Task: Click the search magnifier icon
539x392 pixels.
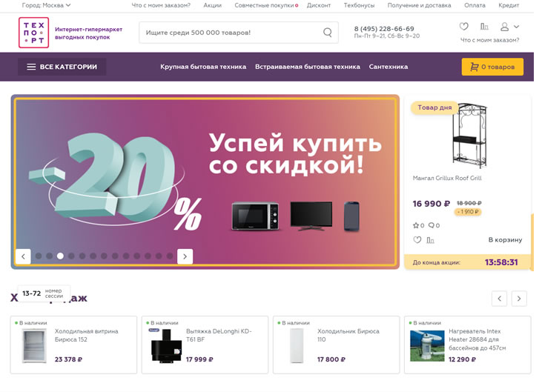Action: [x=327, y=33]
